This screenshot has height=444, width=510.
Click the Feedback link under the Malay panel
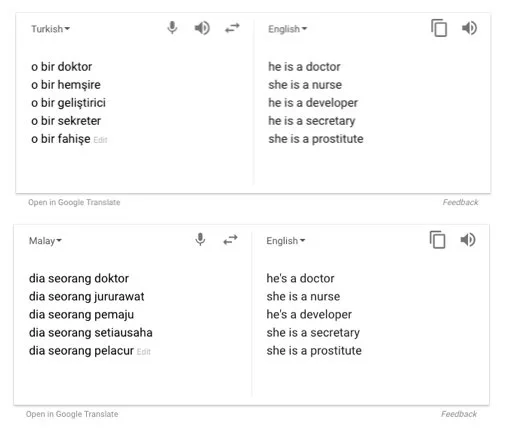[459, 414]
